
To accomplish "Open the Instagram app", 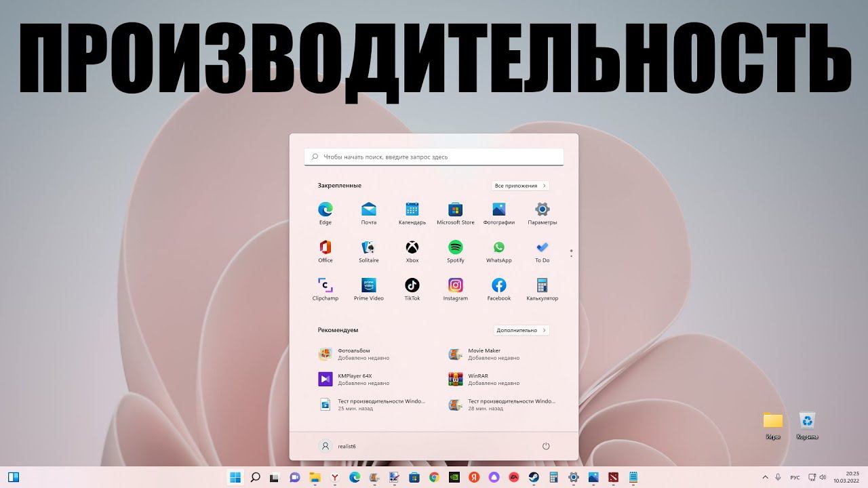I will [x=456, y=289].
